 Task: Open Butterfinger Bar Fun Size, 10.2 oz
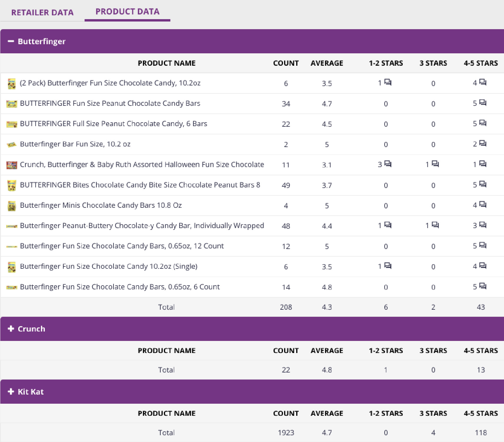[75, 144]
